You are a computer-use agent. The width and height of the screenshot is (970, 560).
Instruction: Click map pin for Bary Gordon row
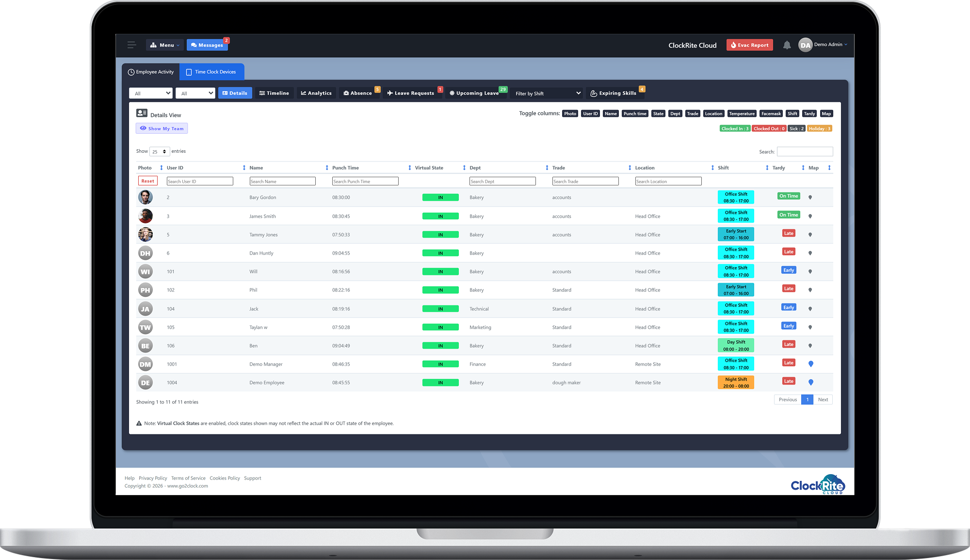pos(810,197)
